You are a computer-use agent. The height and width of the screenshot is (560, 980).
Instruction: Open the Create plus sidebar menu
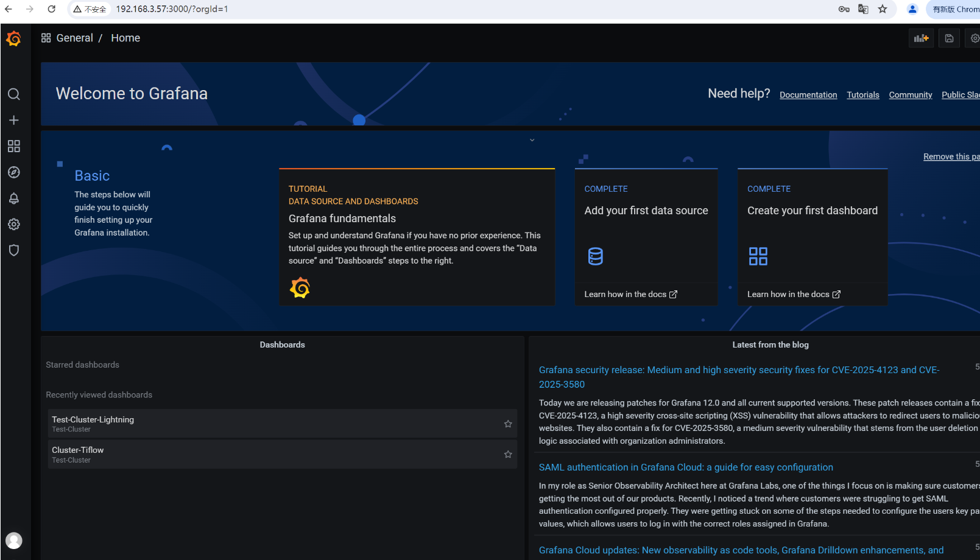click(x=14, y=121)
